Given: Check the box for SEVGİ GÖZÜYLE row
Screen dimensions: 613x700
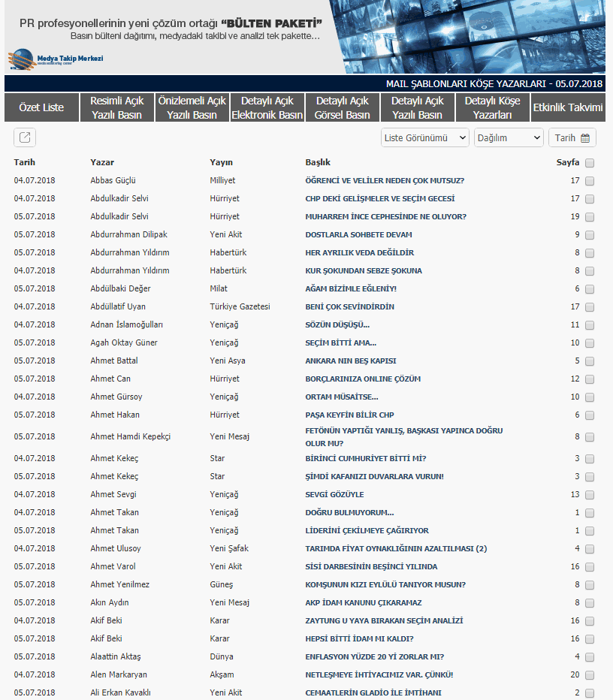Looking at the screenshot, I should (590, 495).
